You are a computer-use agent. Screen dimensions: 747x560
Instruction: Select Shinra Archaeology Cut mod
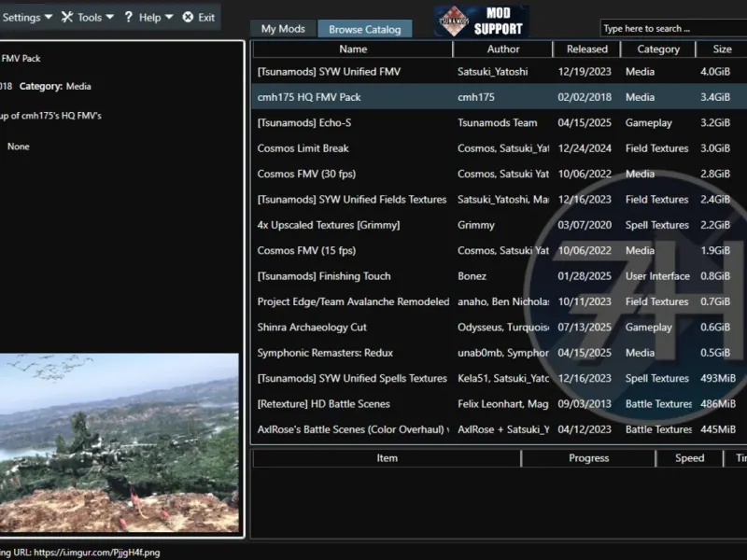pos(499,328)
